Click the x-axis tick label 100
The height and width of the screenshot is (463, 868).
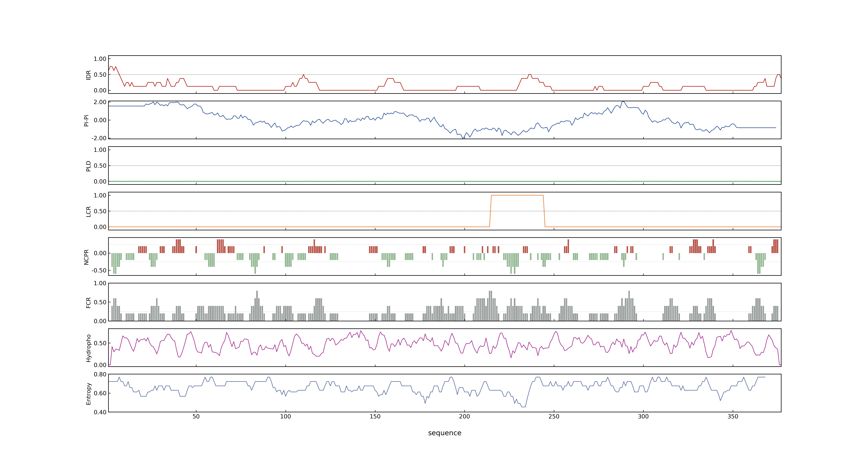click(x=285, y=416)
